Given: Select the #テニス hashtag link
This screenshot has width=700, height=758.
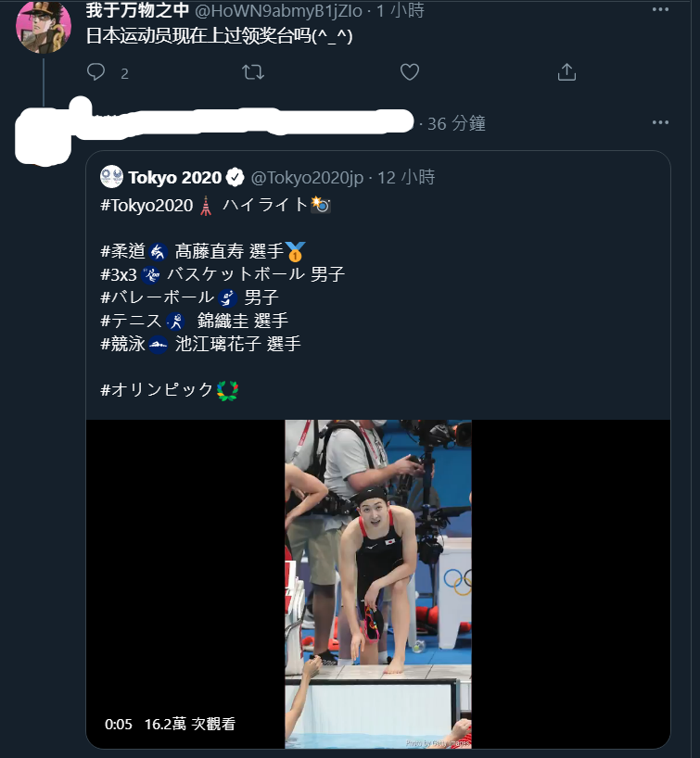Looking at the screenshot, I should (x=131, y=321).
